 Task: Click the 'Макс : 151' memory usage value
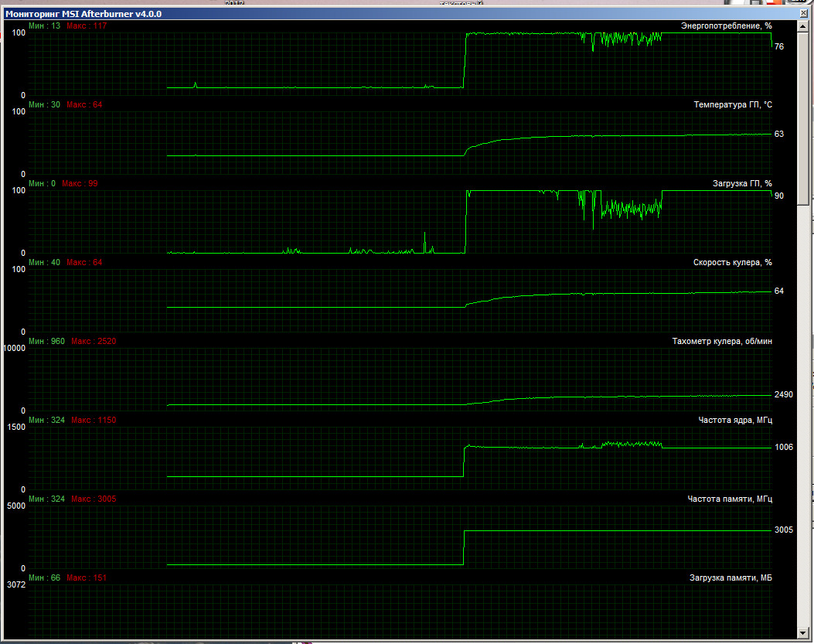coord(87,578)
